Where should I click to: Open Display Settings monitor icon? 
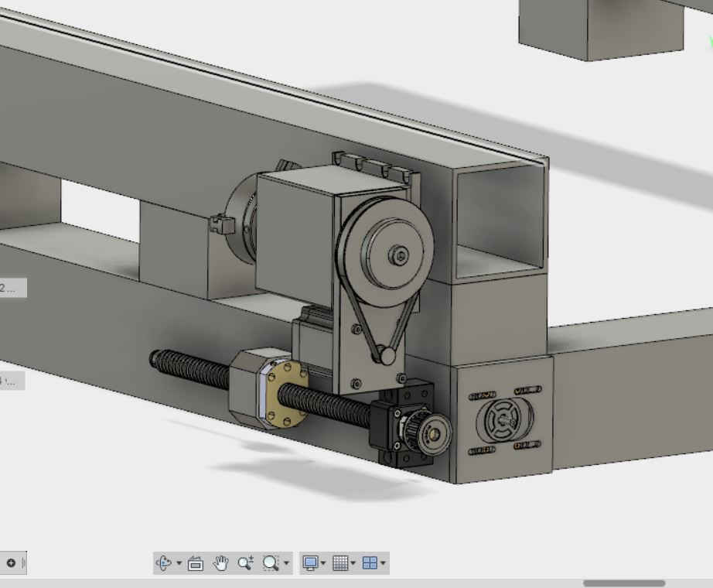[311, 563]
